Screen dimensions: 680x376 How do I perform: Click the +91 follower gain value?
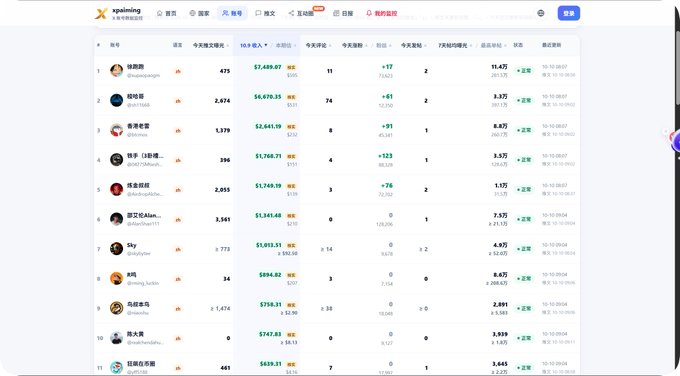(x=387, y=126)
